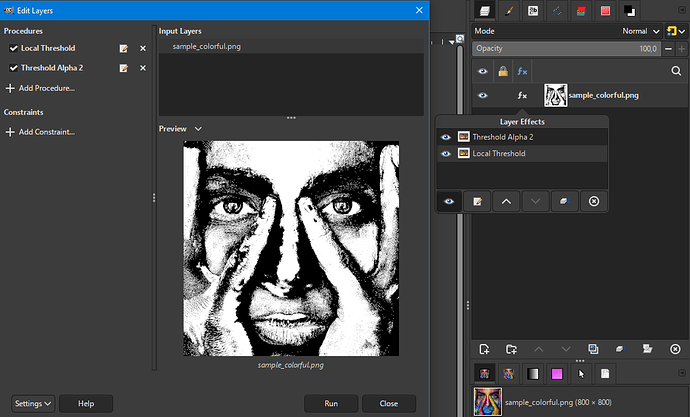Select Threshold Alpha 2 in Layer Effects
Viewport: 690px width, 417px height.
tap(503, 137)
